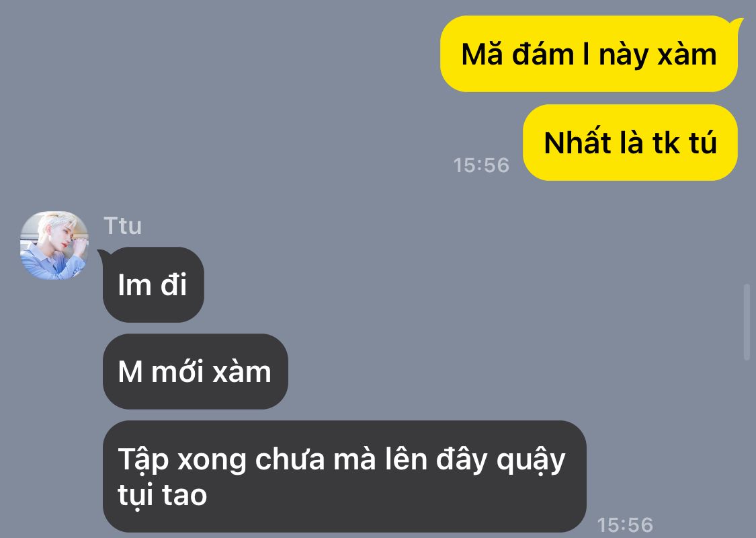756x538 pixels.
Task: Click the word 'Mă' in first sent message
Action: 482,54
